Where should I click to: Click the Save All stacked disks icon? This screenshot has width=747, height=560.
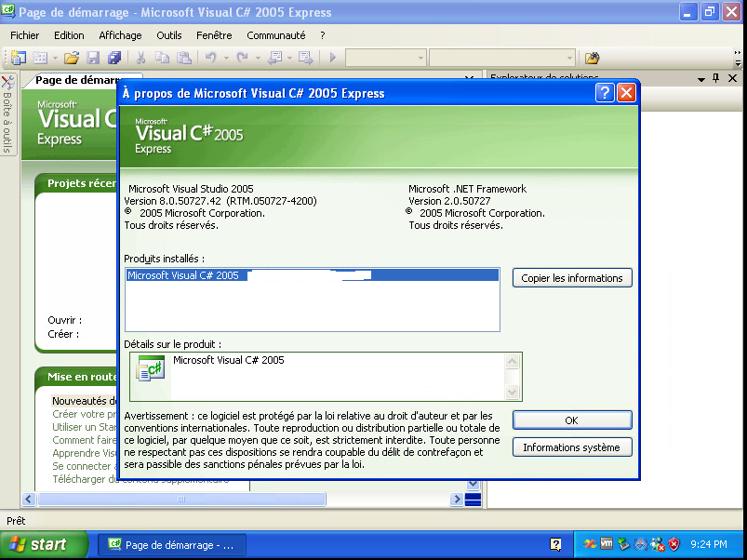(x=114, y=58)
